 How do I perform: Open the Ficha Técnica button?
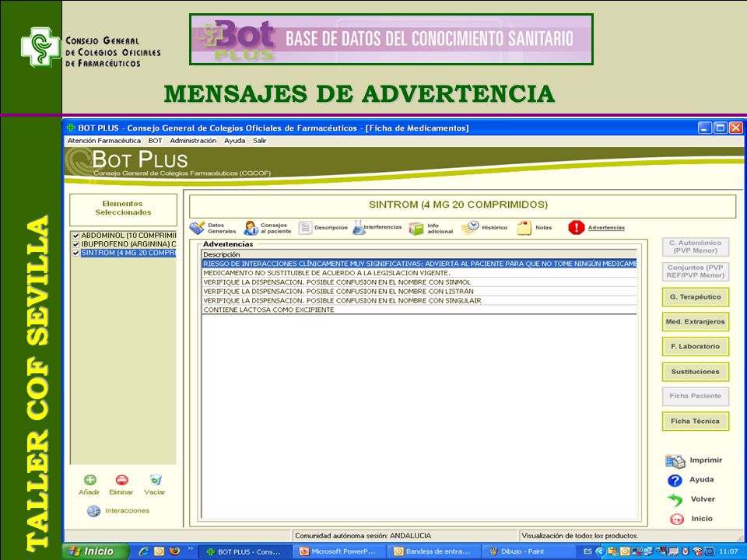(x=695, y=422)
